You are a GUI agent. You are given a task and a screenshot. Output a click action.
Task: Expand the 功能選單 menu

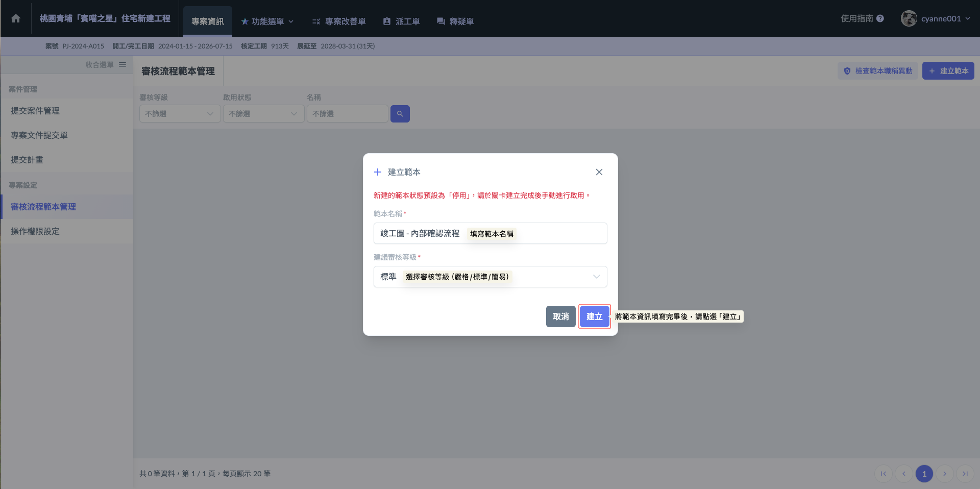[x=267, y=21]
